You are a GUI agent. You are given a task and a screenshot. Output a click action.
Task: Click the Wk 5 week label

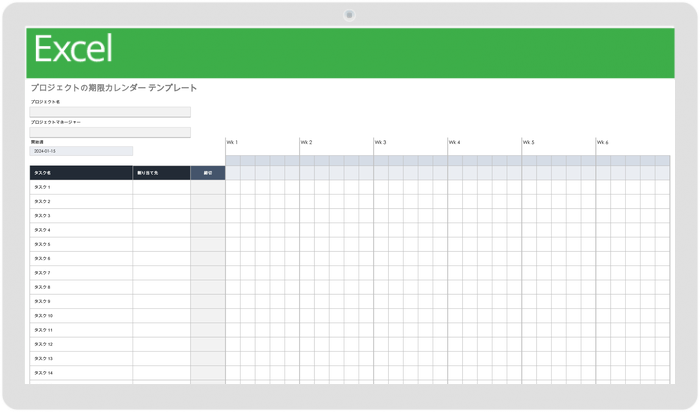(x=529, y=142)
